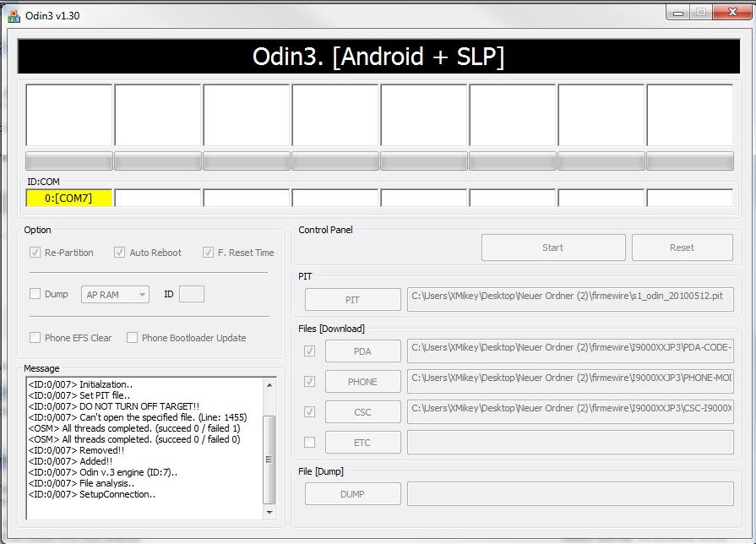Screen dimensions: 756x544
Task: Click the Odin3 app icon in title bar
Action: 14,15
